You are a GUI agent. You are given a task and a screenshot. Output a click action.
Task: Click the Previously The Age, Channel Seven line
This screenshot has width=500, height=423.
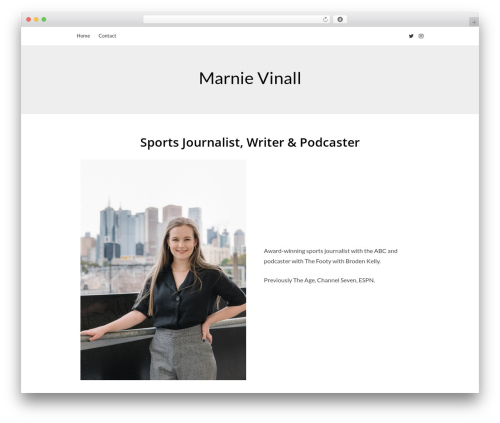tap(319, 280)
